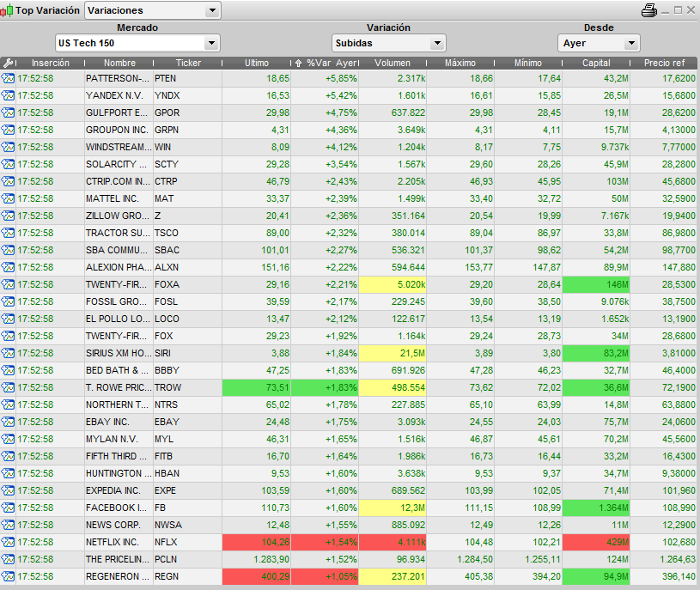
Task: Select the PTEN ticker cell
Action: pos(187,78)
